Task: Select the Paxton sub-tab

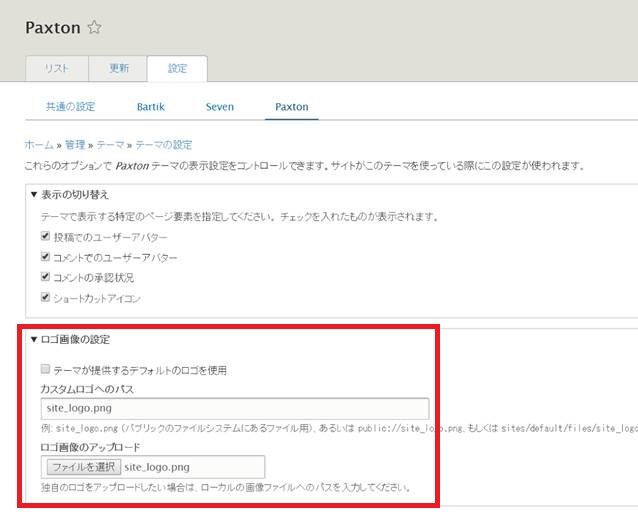Action: click(292, 107)
